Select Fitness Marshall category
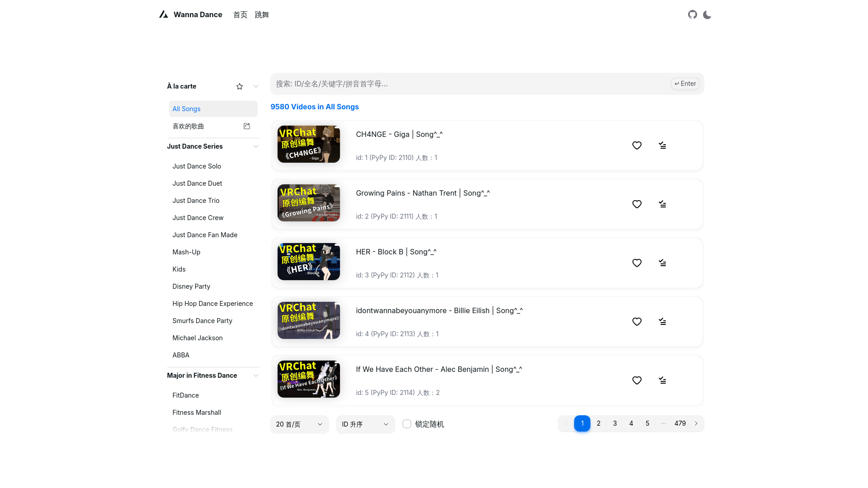The image size is (868, 488). (x=197, y=413)
